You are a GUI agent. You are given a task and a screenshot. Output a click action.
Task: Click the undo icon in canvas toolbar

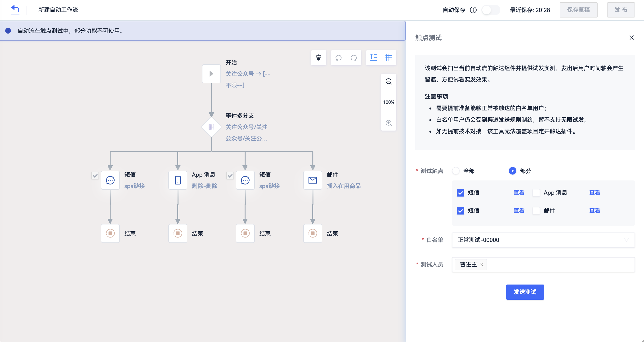click(339, 58)
